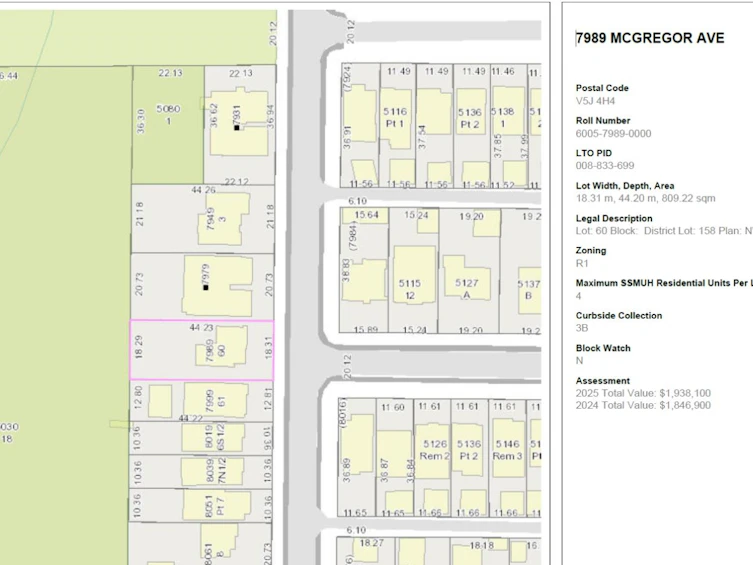Click parcel 8051 Pt 7
753x565 pixels.
tap(201, 505)
